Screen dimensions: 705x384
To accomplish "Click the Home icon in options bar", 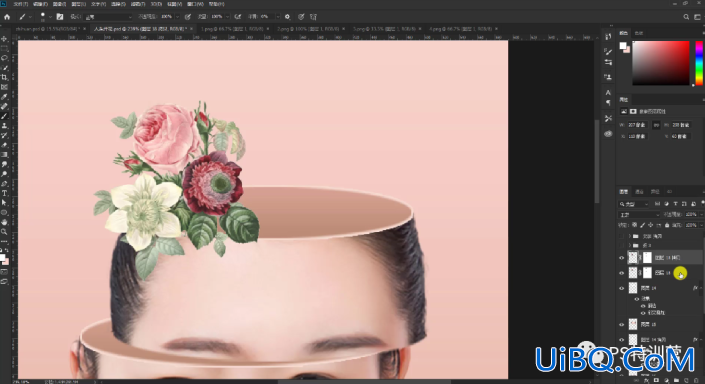I will (x=7, y=17).
